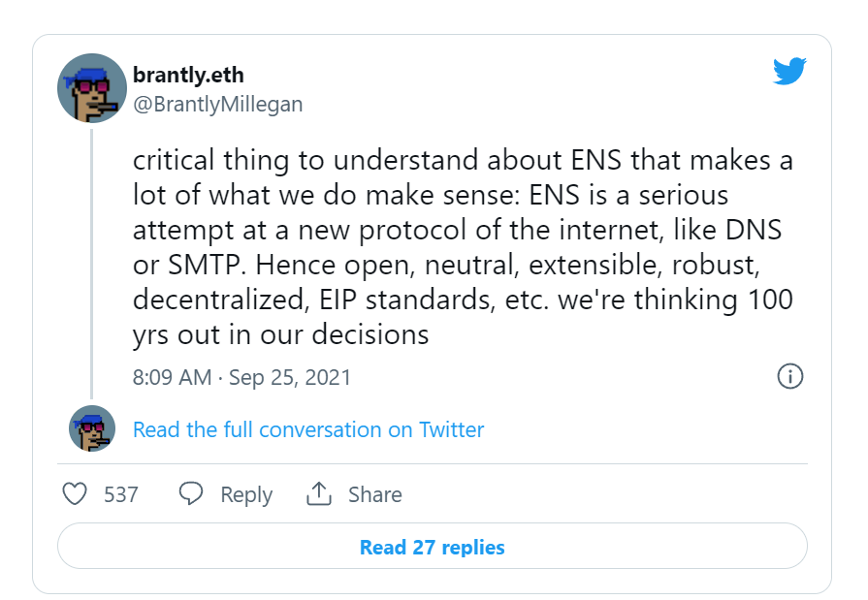This screenshot has width=868, height=600.
Task: Click the Twitter bird logo
Action: point(789,71)
